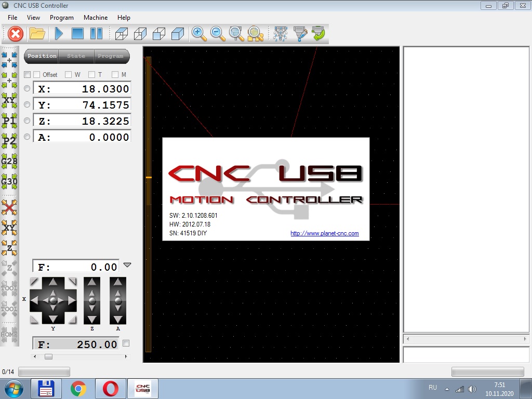Click the orange red-X clear offset icon
This screenshot has height=399, width=532.
point(9,208)
